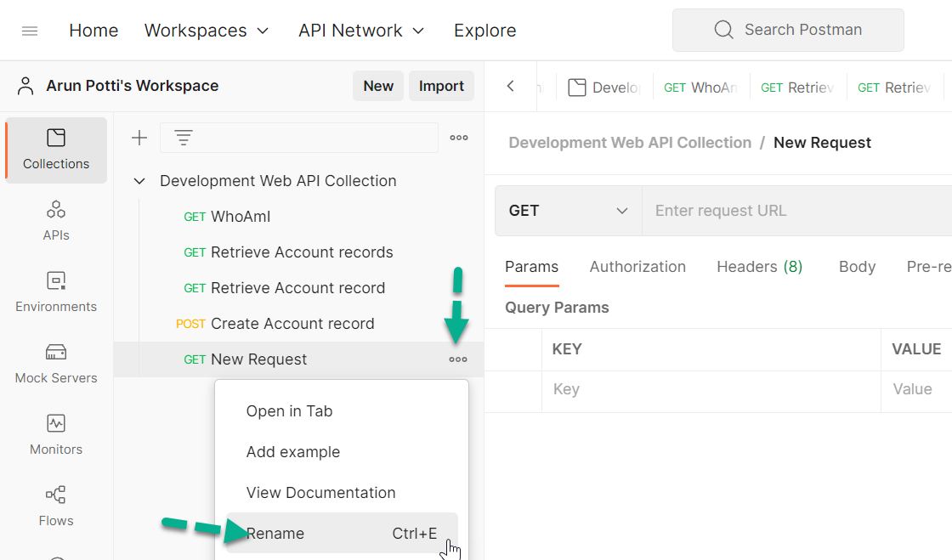Open the Mock Servers panel
Screen dimensions: 952x560
pos(55,363)
